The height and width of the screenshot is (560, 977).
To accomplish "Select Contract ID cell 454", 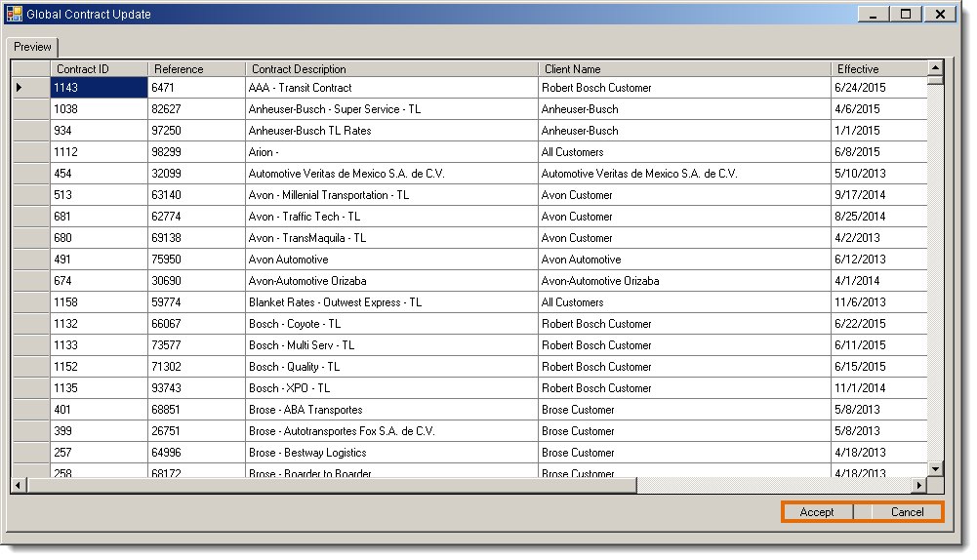I will [100, 173].
